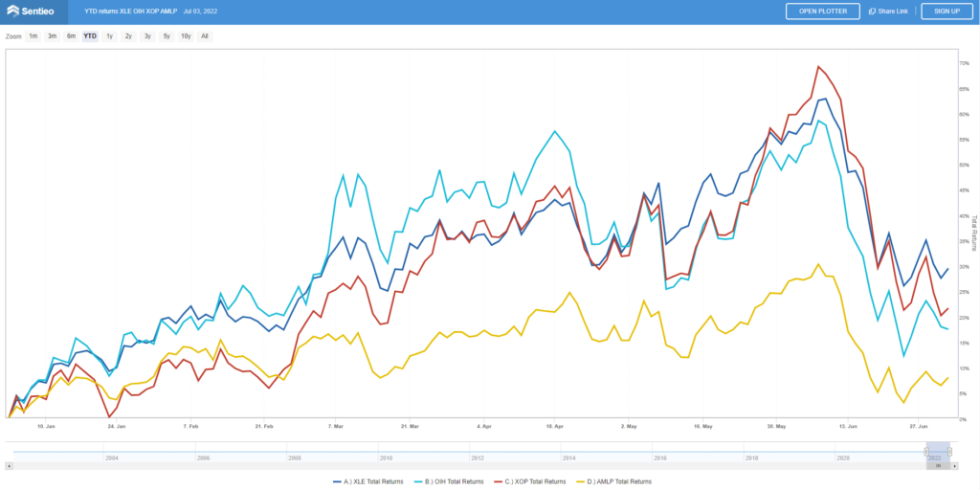The image size is (980, 490).
Task: Select the YTD zoom option
Action: (91, 36)
